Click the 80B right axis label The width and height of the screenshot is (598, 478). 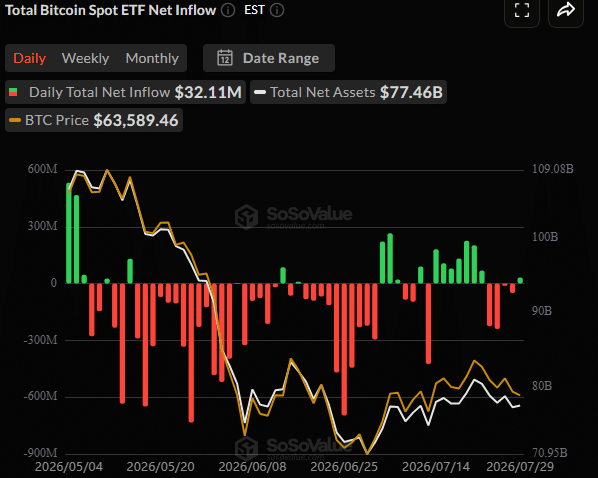click(542, 386)
